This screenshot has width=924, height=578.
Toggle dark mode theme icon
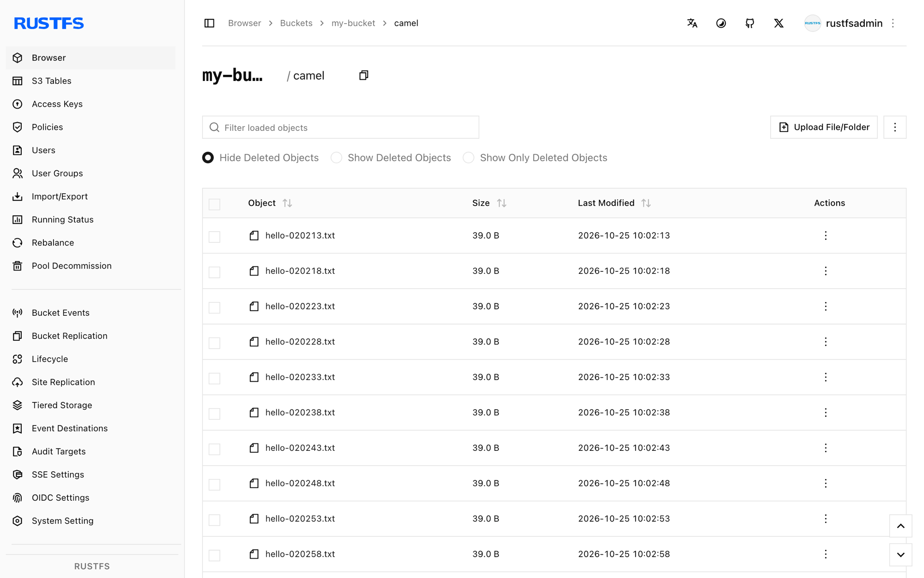[721, 23]
